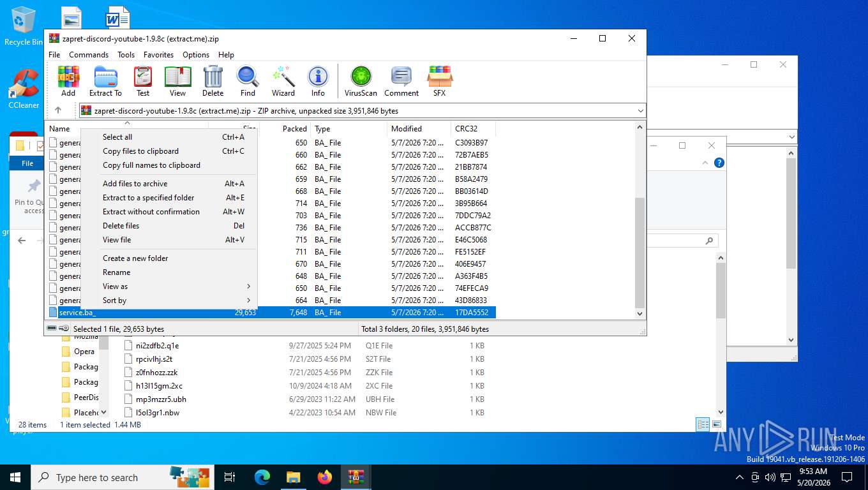Click the Comment toolbar icon

pyautogui.click(x=401, y=81)
